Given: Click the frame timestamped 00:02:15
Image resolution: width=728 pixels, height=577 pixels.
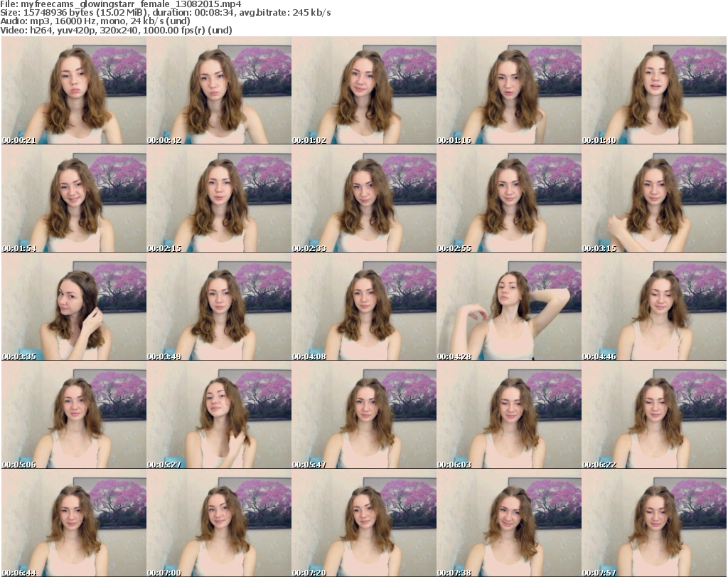Looking at the screenshot, I should click(x=219, y=198).
